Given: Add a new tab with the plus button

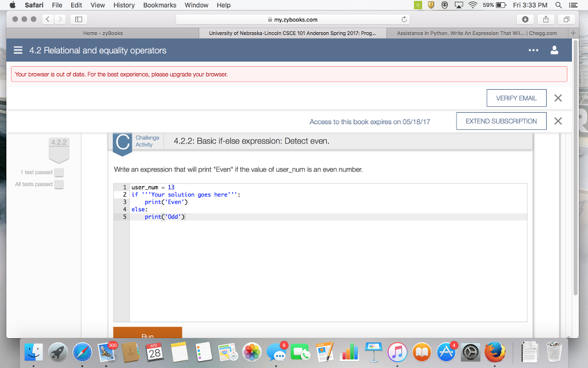Looking at the screenshot, I should pos(573,33).
